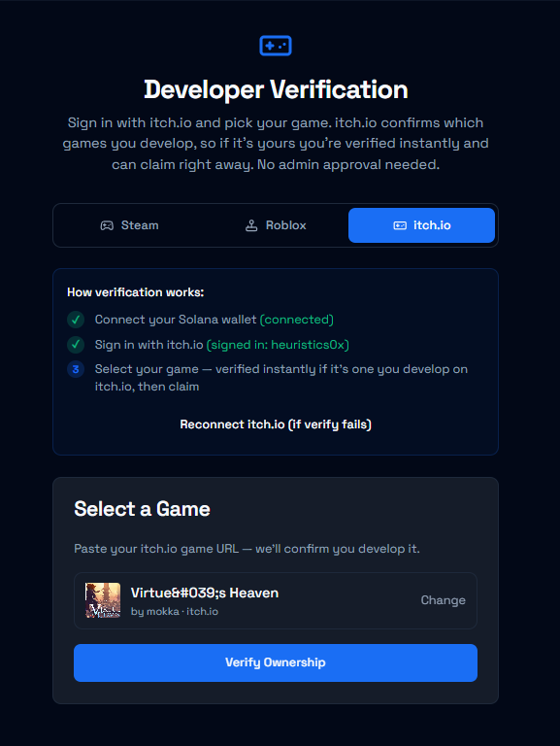
Task: Click the Roblox joystick icon
Action: coord(251,225)
